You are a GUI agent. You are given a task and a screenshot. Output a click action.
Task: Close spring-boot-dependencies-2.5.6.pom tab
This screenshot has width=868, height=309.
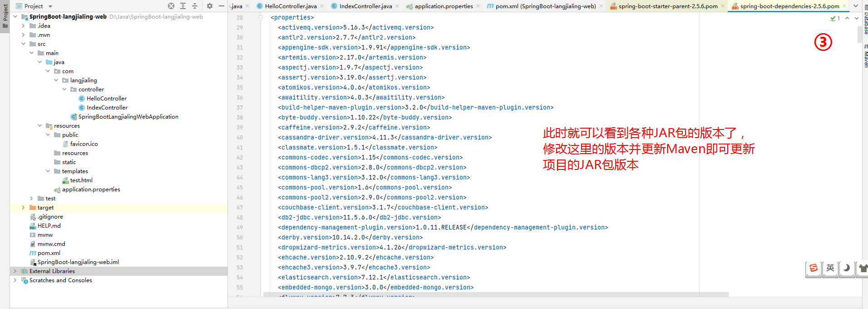pos(844,6)
